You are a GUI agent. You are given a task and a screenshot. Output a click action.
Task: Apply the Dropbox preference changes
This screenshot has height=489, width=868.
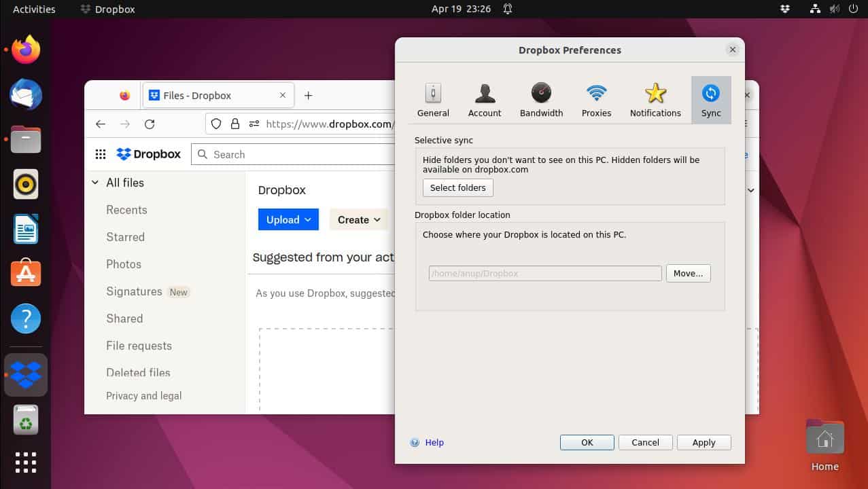tap(704, 442)
